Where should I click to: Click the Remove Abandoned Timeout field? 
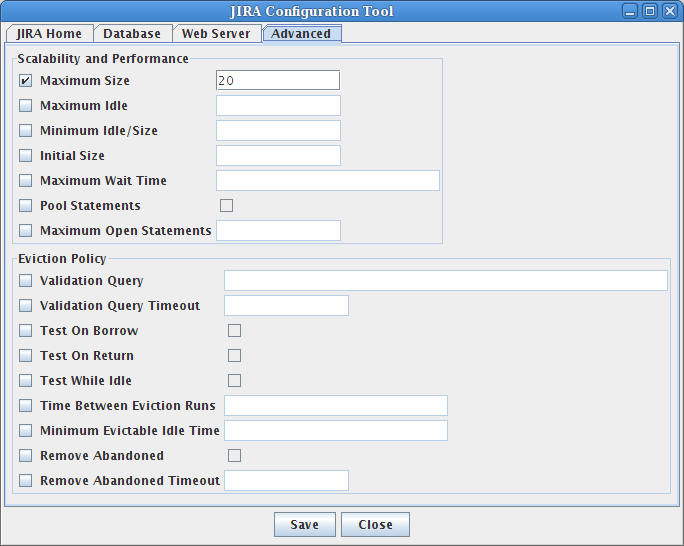(286, 481)
